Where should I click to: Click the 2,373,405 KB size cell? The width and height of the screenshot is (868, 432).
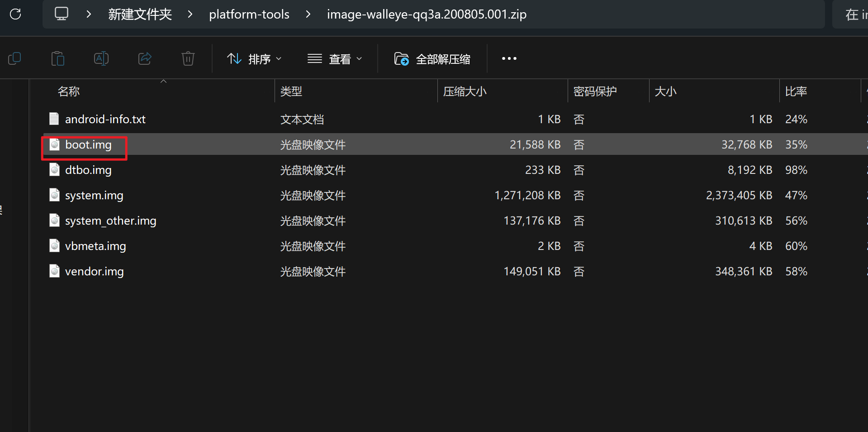(739, 195)
